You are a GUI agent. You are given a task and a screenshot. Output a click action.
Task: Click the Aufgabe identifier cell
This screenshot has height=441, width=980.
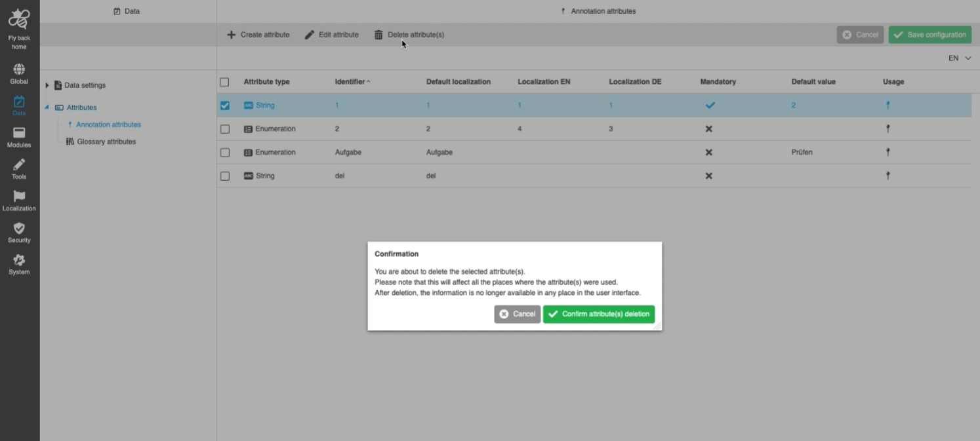pos(348,152)
